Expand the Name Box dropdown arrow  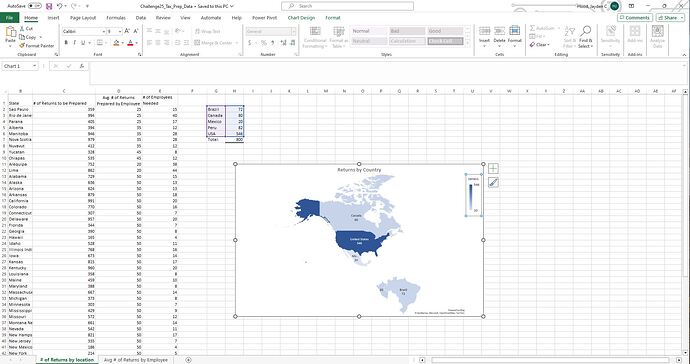click(x=34, y=66)
